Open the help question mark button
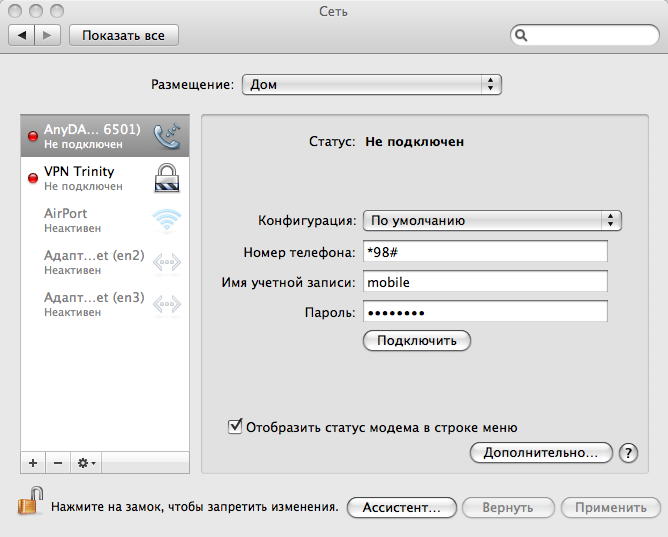The width and height of the screenshot is (668, 537). 628,453
